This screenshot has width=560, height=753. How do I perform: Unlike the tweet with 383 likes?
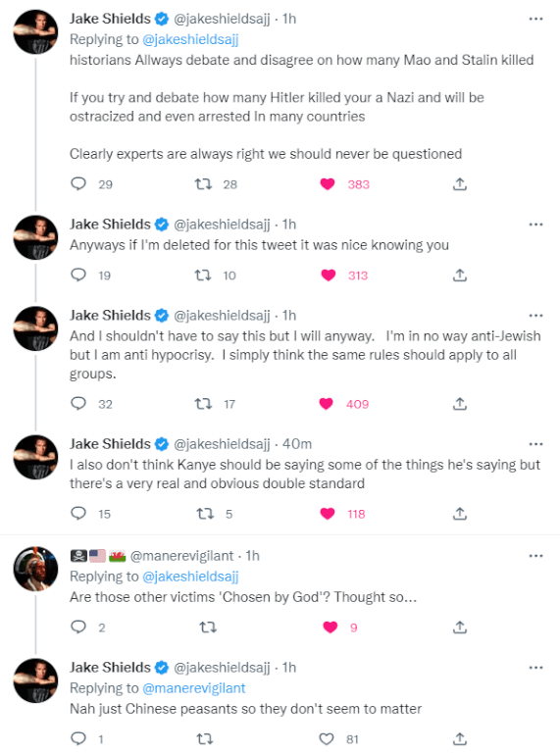[x=328, y=184]
